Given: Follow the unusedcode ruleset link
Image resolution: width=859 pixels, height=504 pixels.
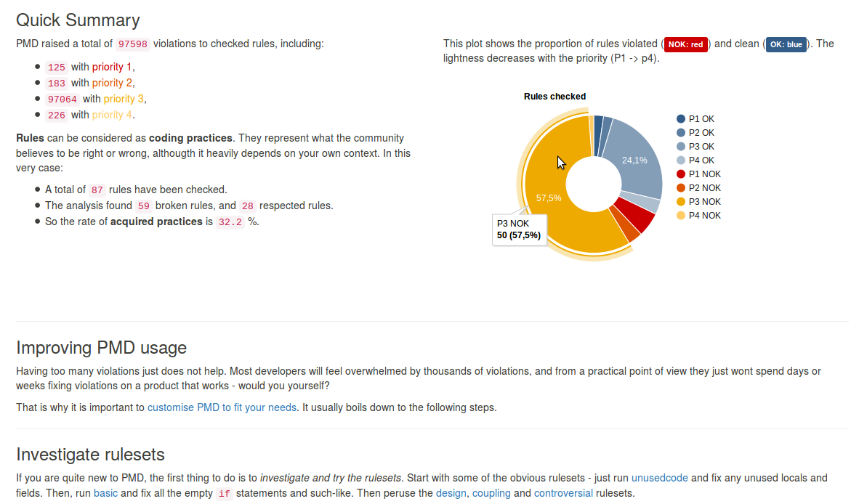Looking at the screenshot, I should tap(660, 478).
